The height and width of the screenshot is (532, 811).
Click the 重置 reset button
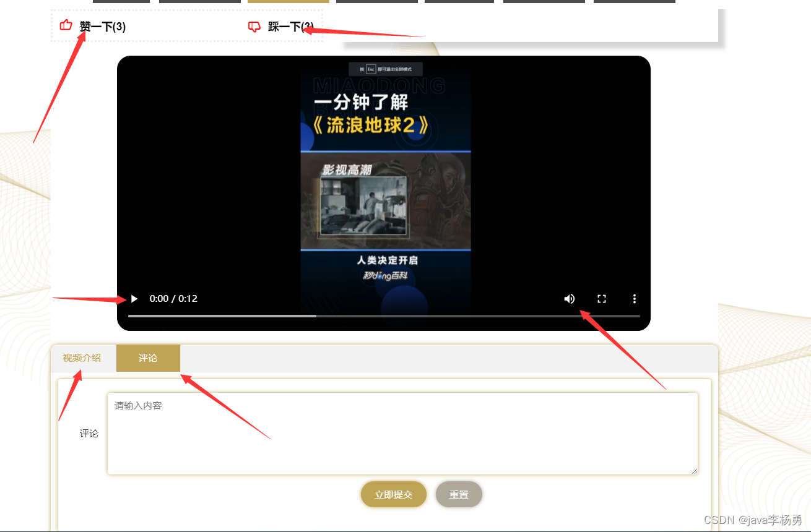tap(459, 494)
